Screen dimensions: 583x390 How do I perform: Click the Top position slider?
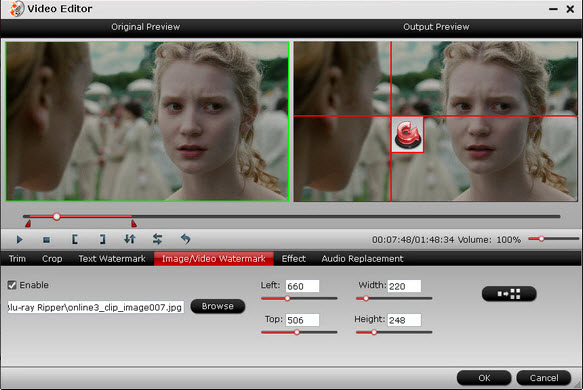pyautogui.click(x=299, y=332)
